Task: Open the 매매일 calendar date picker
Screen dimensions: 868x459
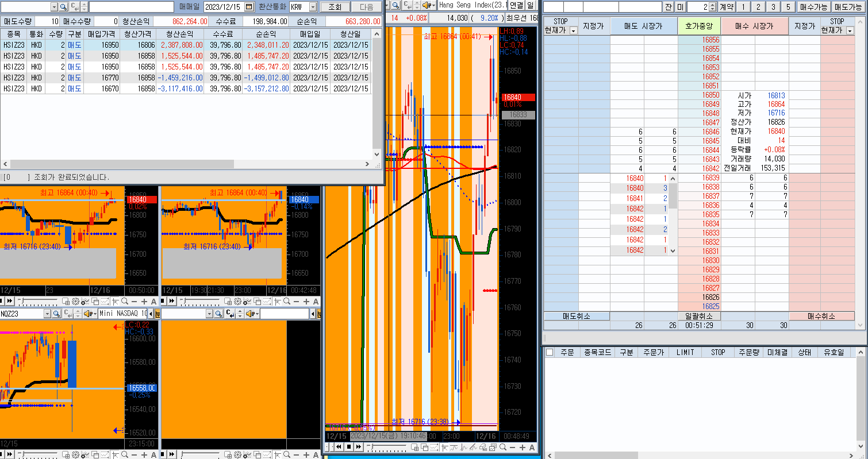Action: [x=249, y=7]
